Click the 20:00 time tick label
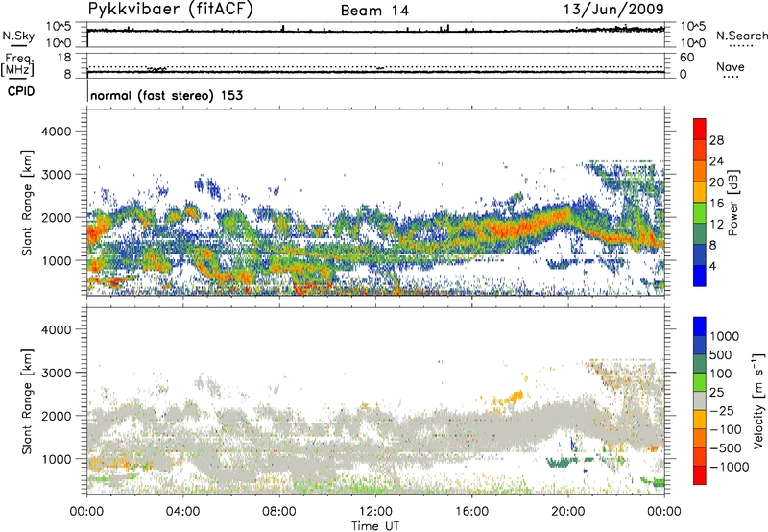 567,512
